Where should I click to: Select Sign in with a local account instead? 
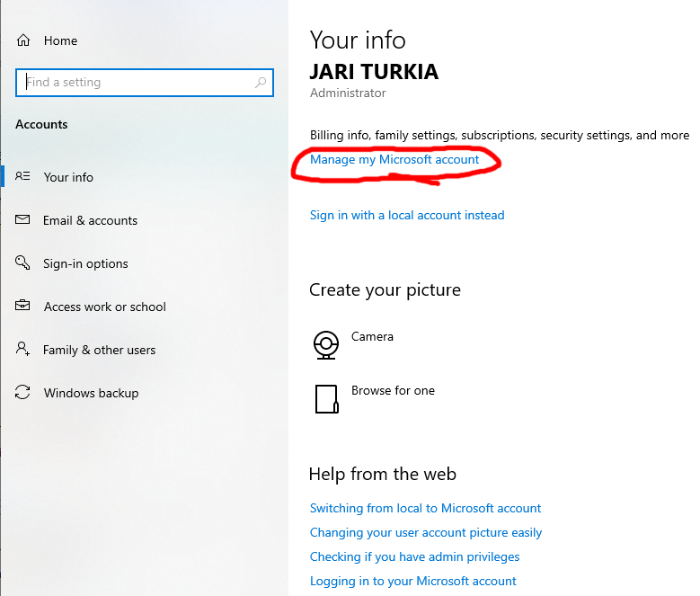[x=407, y=215]
